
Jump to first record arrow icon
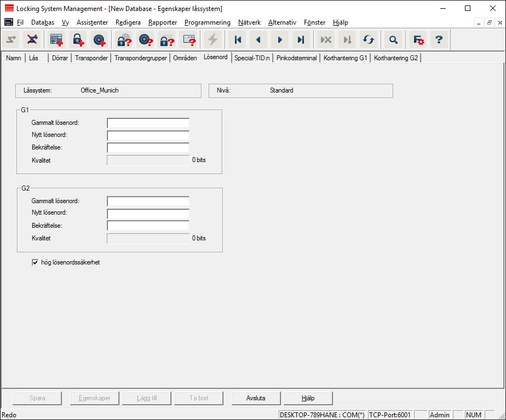(238, 39)
